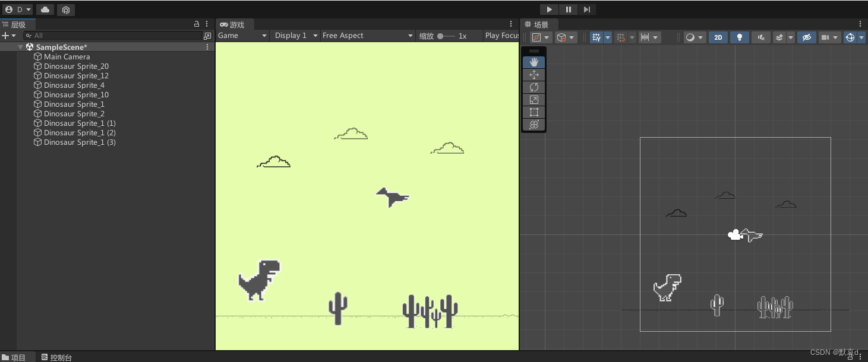Collapse the SampleScene tree arrow

(21, 47)
